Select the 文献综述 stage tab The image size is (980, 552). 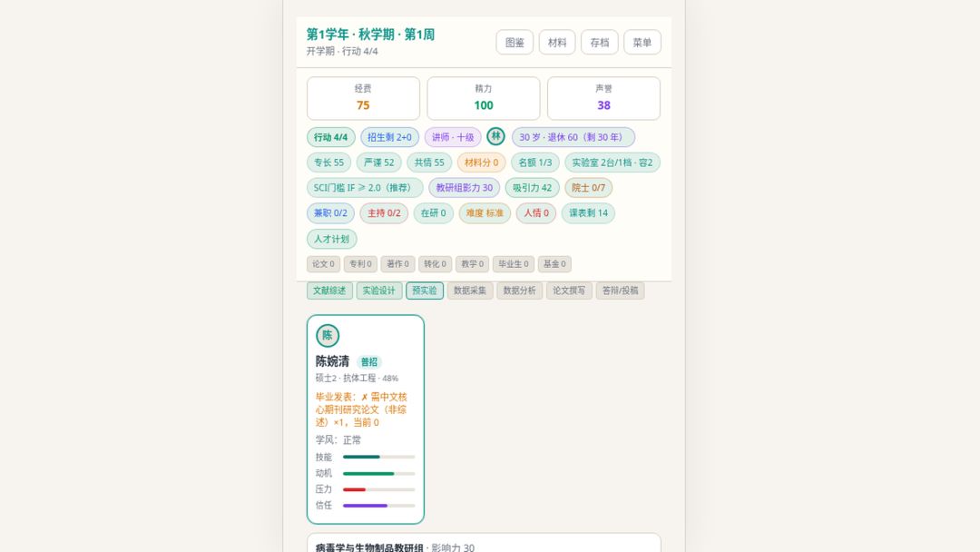[x=329, y=291]
